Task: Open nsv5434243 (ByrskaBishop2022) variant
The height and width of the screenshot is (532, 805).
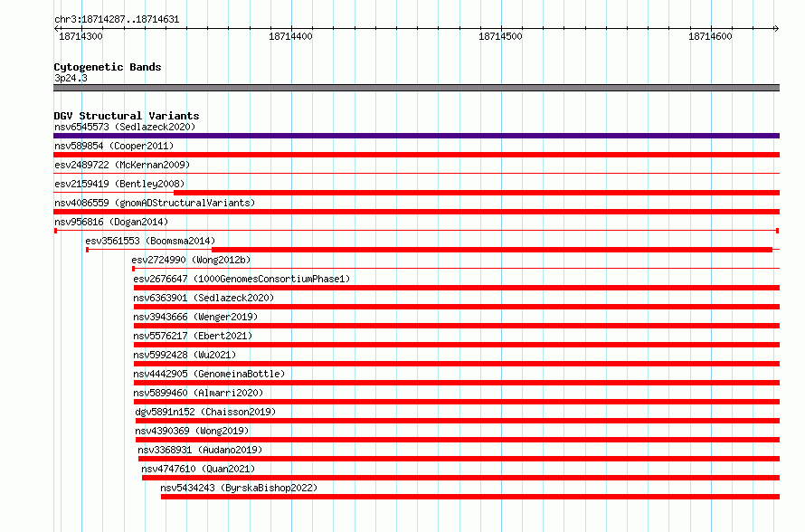Action: (x=239, y=488)
